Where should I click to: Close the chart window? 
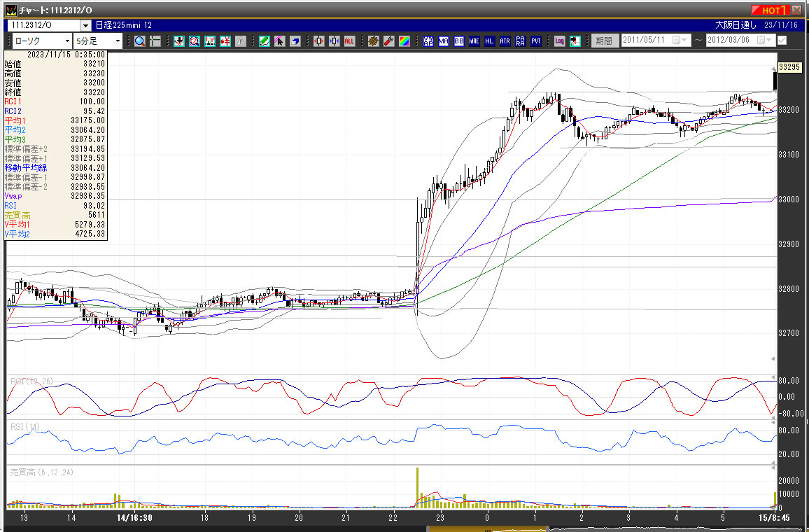[x=796, y=10]
